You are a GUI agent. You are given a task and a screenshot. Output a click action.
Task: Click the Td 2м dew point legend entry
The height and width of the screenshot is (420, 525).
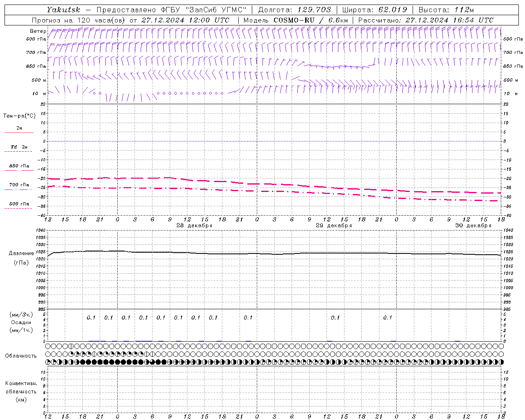tap(19, 147)
